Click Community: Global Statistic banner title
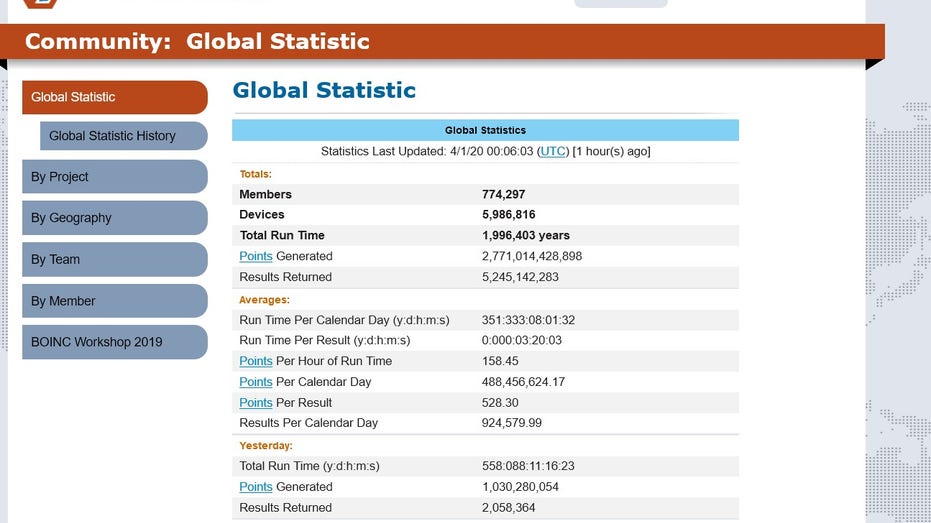The image size is (931, 523). [197, 42]
